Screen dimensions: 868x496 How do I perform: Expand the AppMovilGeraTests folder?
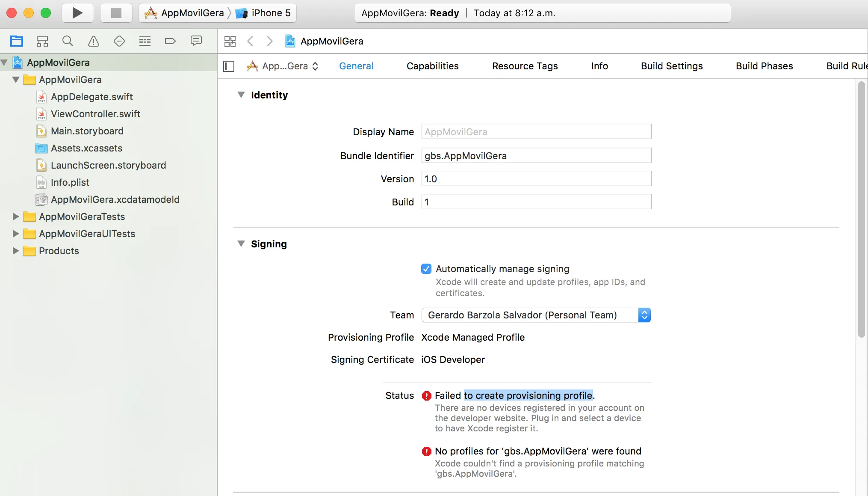[16, 217]
